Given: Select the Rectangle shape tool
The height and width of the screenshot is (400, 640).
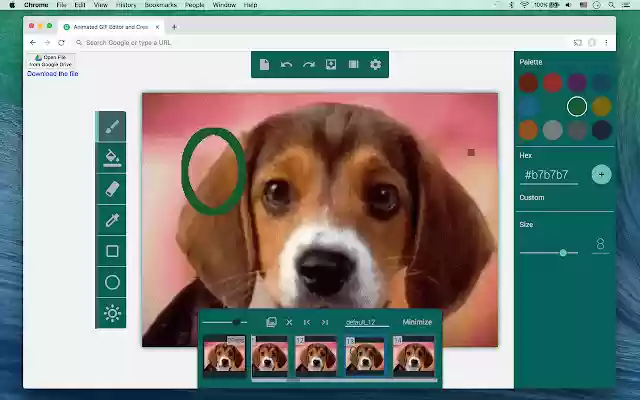Looking at the screenshot, I should coord(111,251).
